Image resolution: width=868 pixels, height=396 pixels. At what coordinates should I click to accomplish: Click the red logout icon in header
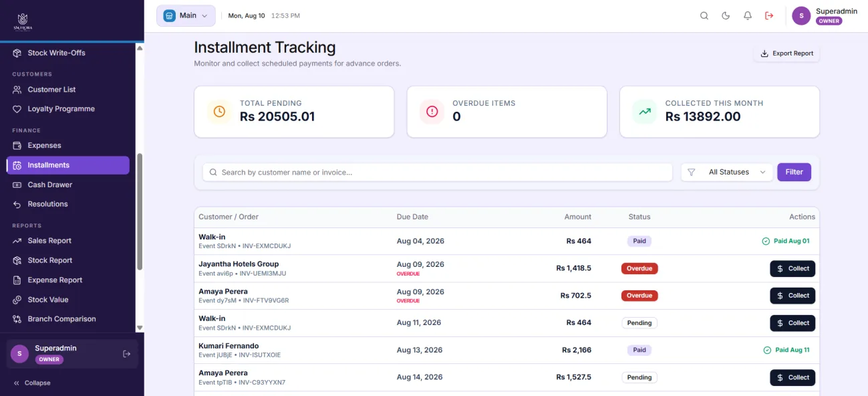point(769,16)
